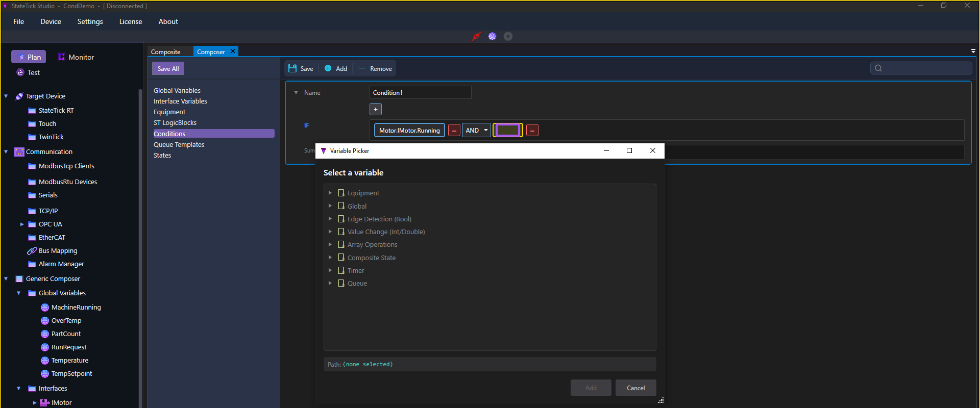Viewport: 980px width, 408px height.
Task: Click the blue Add plus icon
Action: point(328,68)
